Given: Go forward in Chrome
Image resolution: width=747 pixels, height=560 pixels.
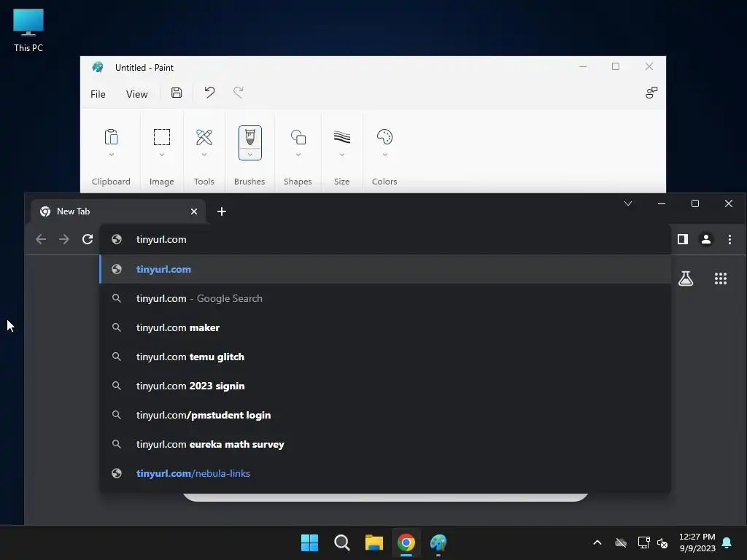Looking at the screenshot, I should pyautogui.click(x=64, y=239).
